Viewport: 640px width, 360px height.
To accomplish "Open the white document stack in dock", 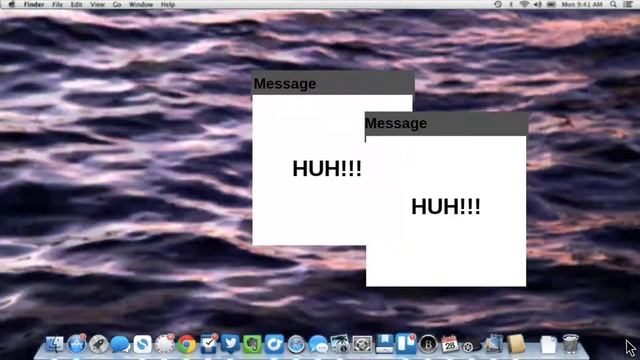I will click(x=548, y=345).
